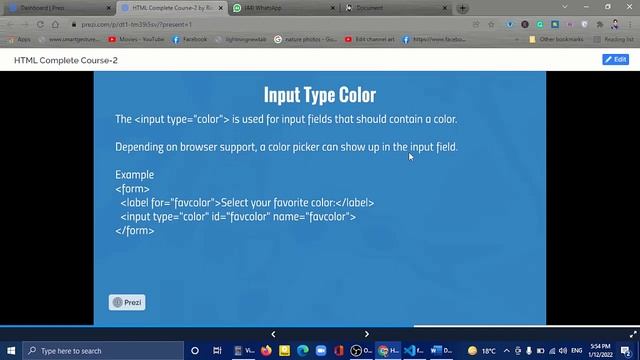The width and height of the screenshot is (640, 360).
Task: Close the WhatsApp tab
Action: (x=332, y=8)
